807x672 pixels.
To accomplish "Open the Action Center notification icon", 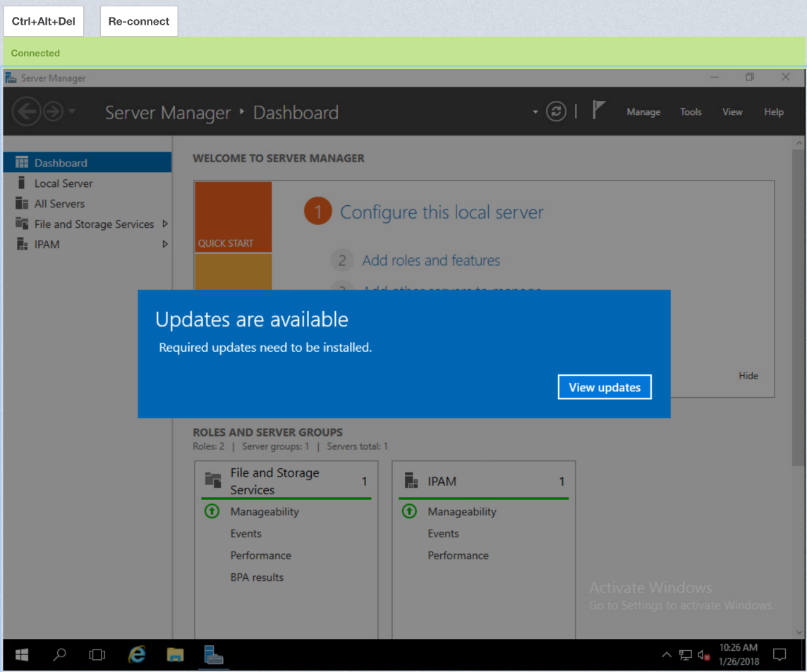I will [779, 654].
